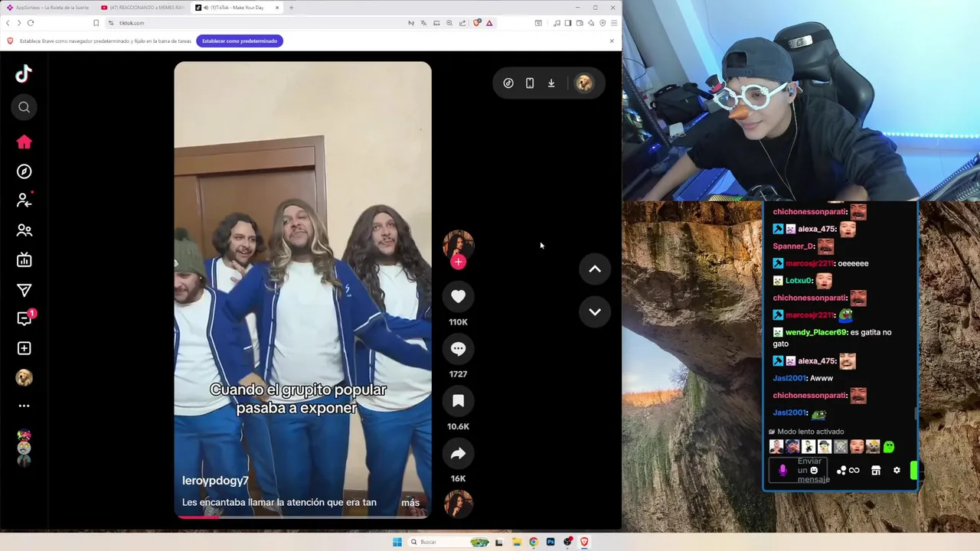Open the shop icon in chat
The image size is (980, 551).
pyautogui.click(x=876, y=471)
